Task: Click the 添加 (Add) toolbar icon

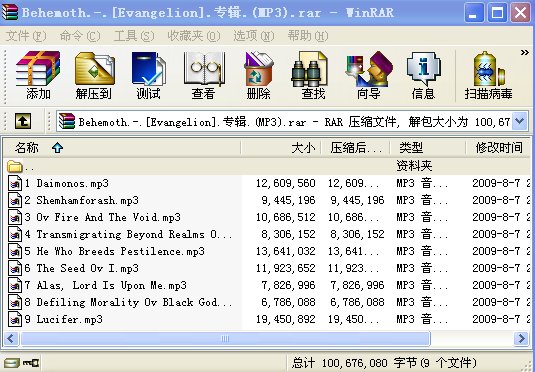Action: point(38,69)
